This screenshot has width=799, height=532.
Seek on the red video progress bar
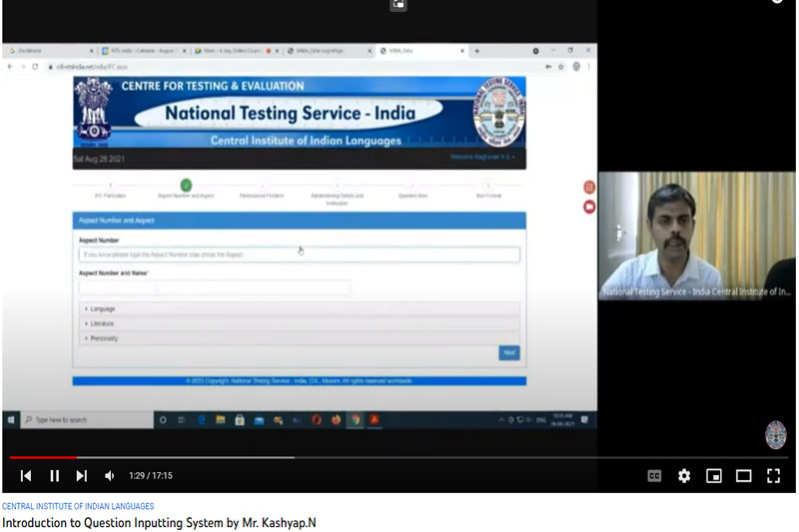[x=43, y=458]
